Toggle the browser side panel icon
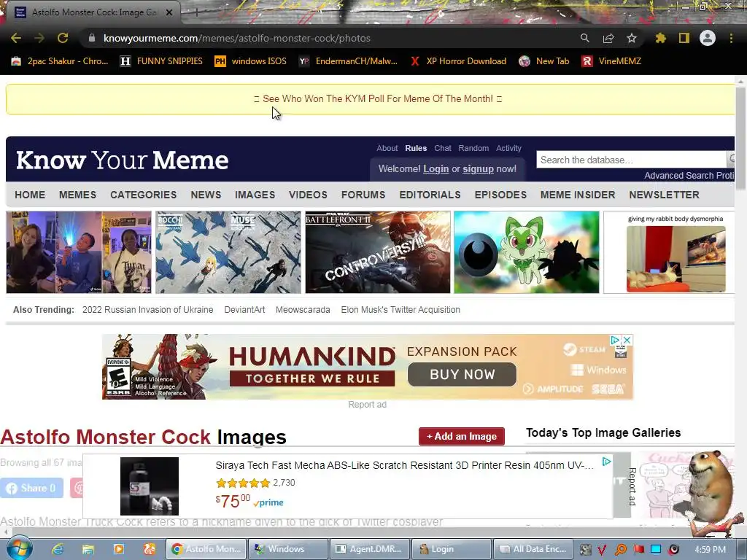 pos(684,38)
